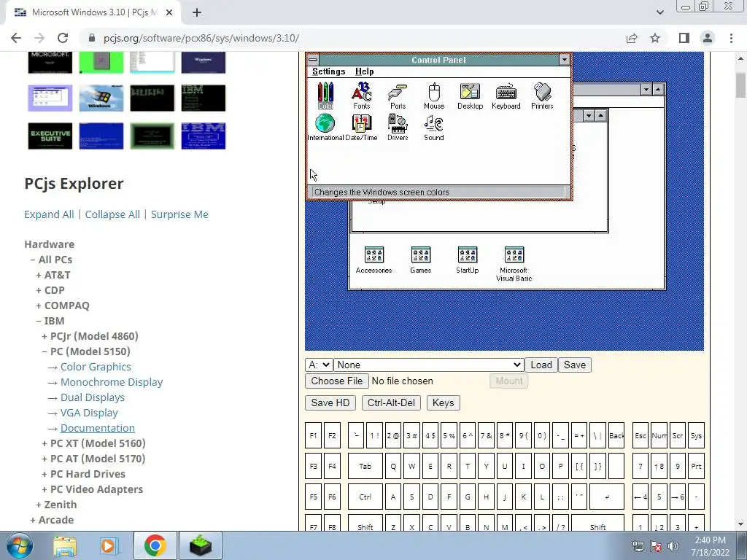This screenshot has height=560, width=747.
Task: Open the Drivers icon in Control Panel
Action: 398,127
